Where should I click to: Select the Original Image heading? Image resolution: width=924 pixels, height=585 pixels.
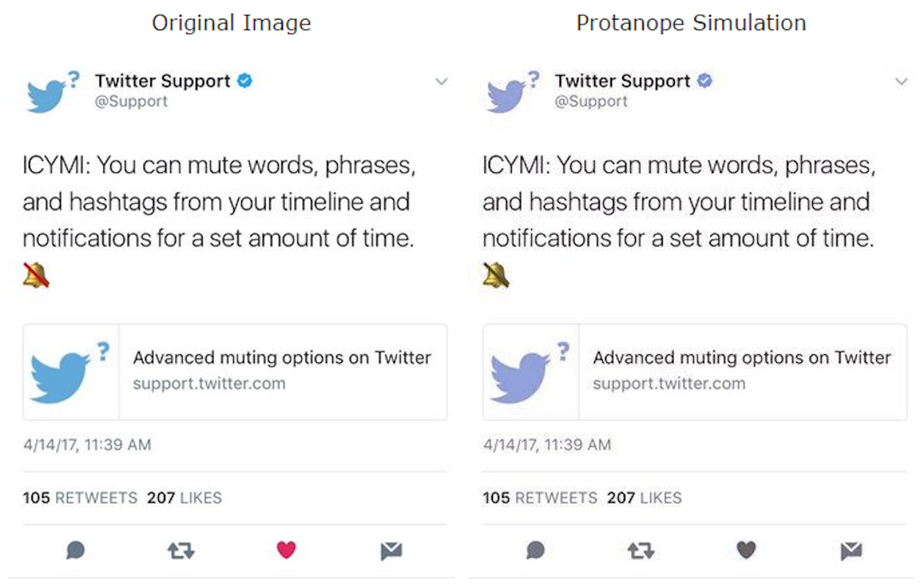(231, 22)
